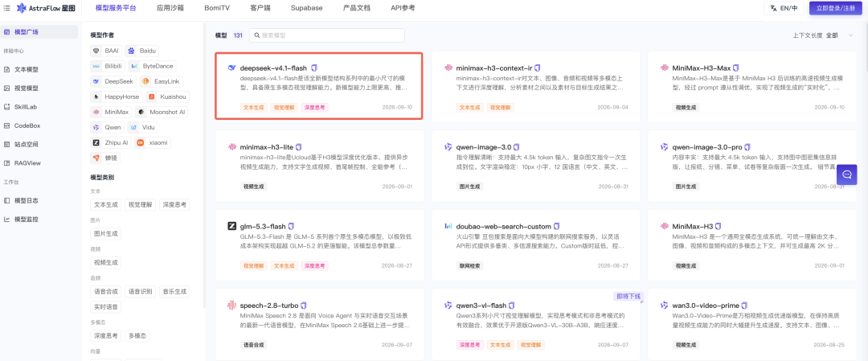Image resolution: width=868 pixels, height=361 pixels.
Task: Open the 产品文档 tab
Action: (x=357, y=8)
